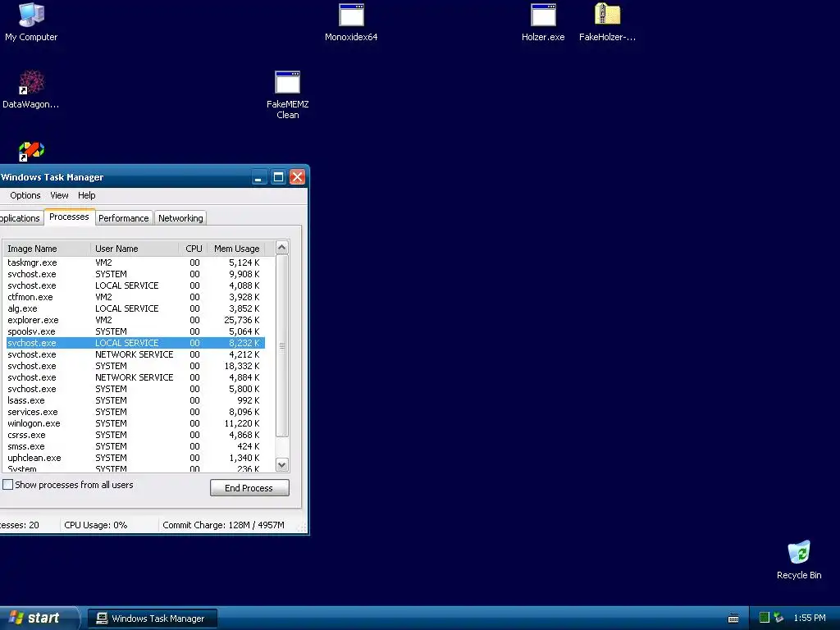This screenshot has height=630, width=840.
Task: Switch to the Performance tab
Action: 124,218
